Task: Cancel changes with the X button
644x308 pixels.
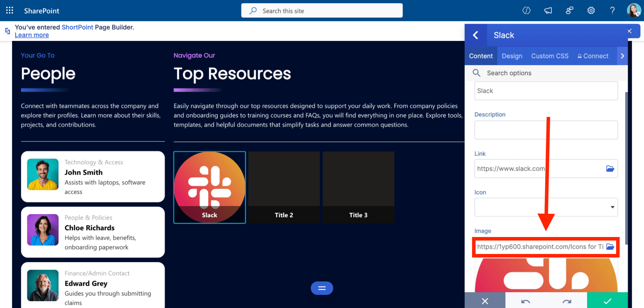Action: coord(485,301)
